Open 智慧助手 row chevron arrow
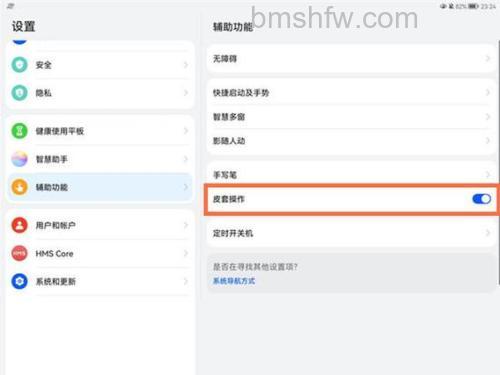500x375 pixels. pyautogui.click(x=186, y=159)
